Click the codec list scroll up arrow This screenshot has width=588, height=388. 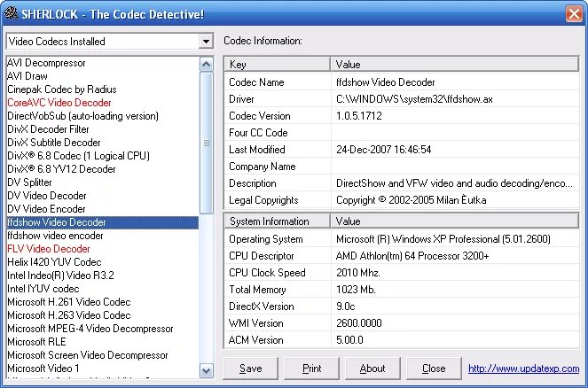(x=207, y=65)
